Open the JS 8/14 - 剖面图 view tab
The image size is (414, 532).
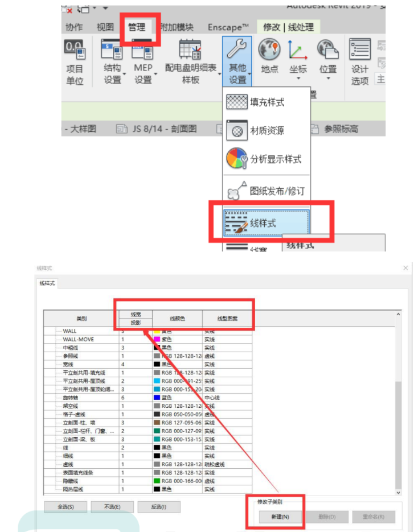pos(157,129)
